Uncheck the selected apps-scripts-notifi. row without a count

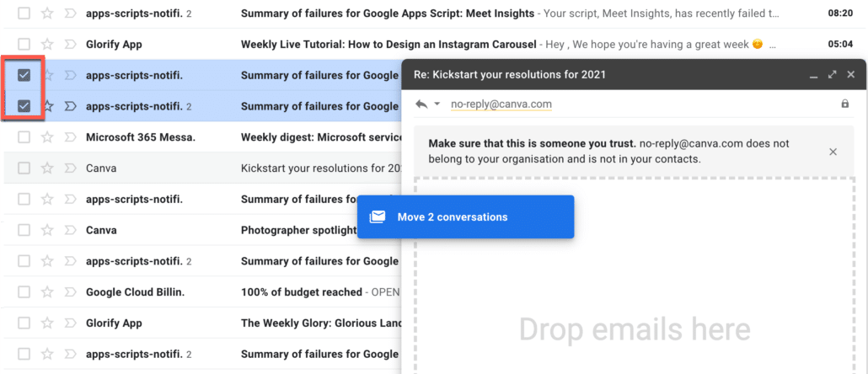(24, 75)
